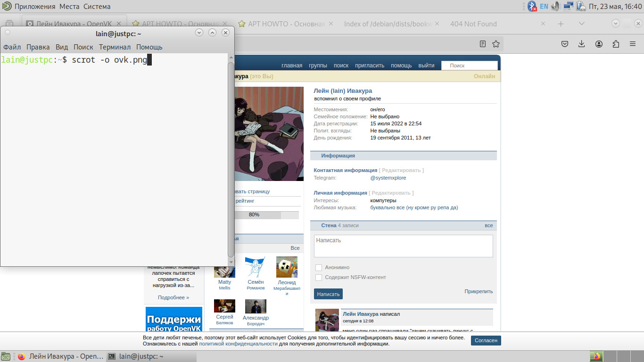Click the battery power indicator icon

[581, 6]
